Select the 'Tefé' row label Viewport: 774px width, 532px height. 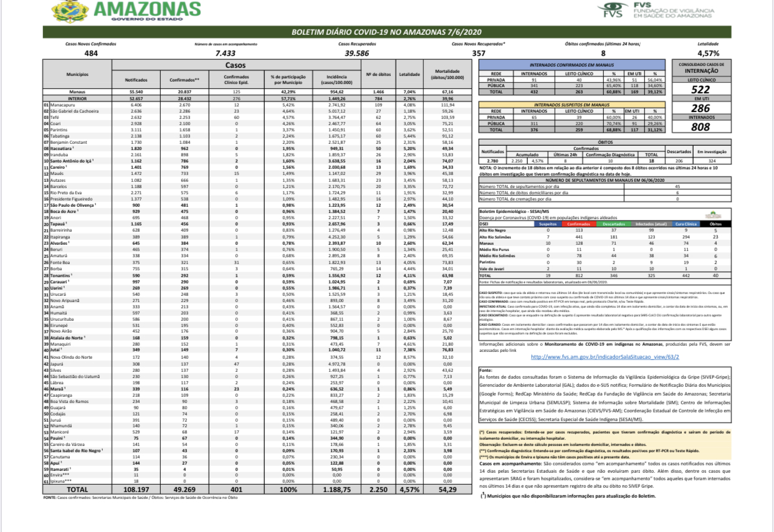[55, 116]
